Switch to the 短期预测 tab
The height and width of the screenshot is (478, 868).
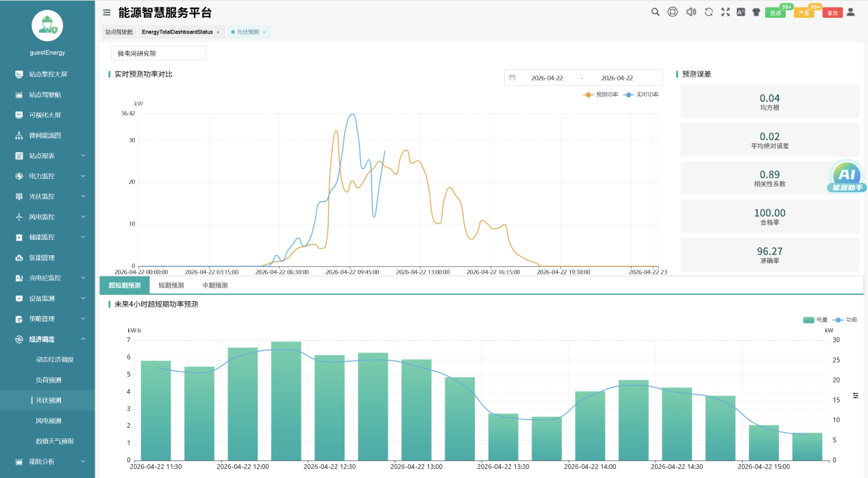[x=171, y=285]
